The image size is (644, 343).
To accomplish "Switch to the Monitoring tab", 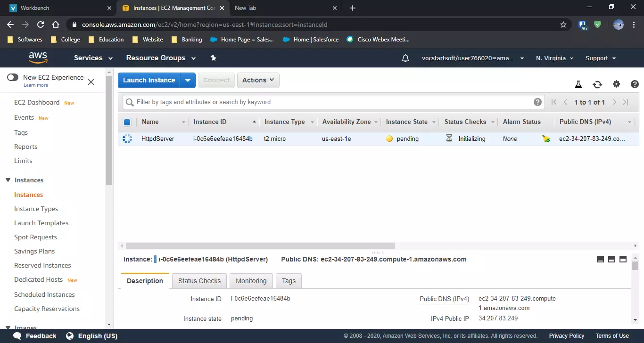I will click(x=251, y=280).
